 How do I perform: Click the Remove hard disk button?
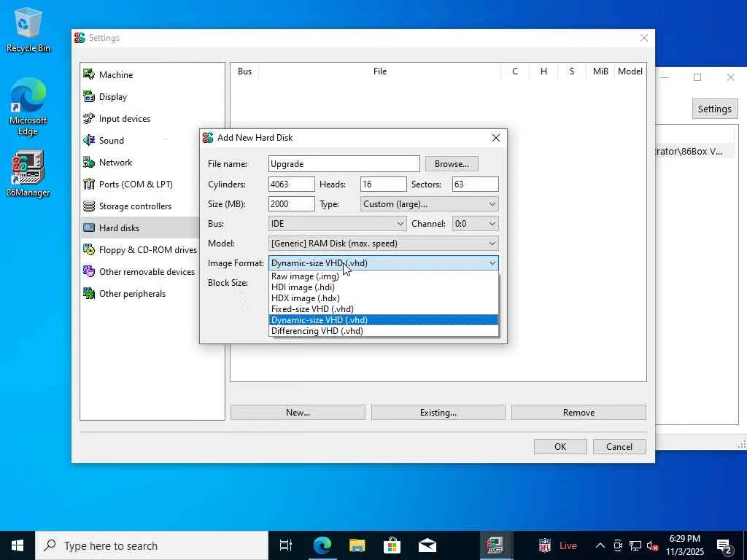coord(578,413)
